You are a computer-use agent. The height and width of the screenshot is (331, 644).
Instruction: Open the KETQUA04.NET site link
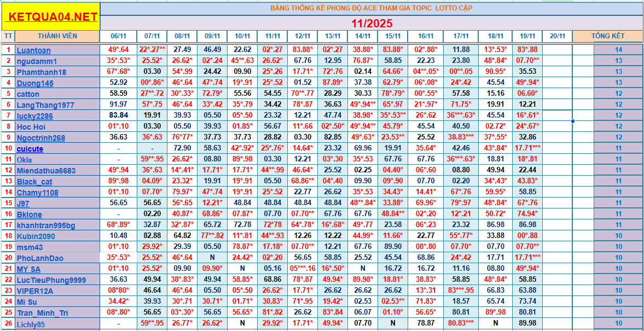tap(51, 16)
